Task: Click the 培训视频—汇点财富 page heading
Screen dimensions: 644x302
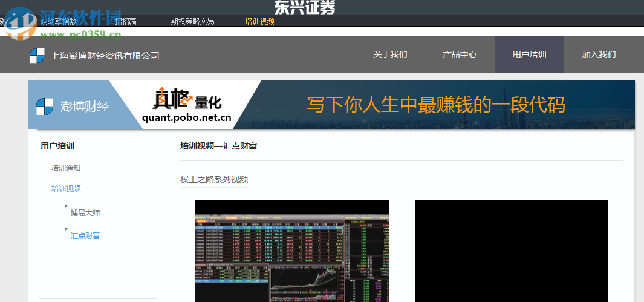Action: [x=218, y=146]
